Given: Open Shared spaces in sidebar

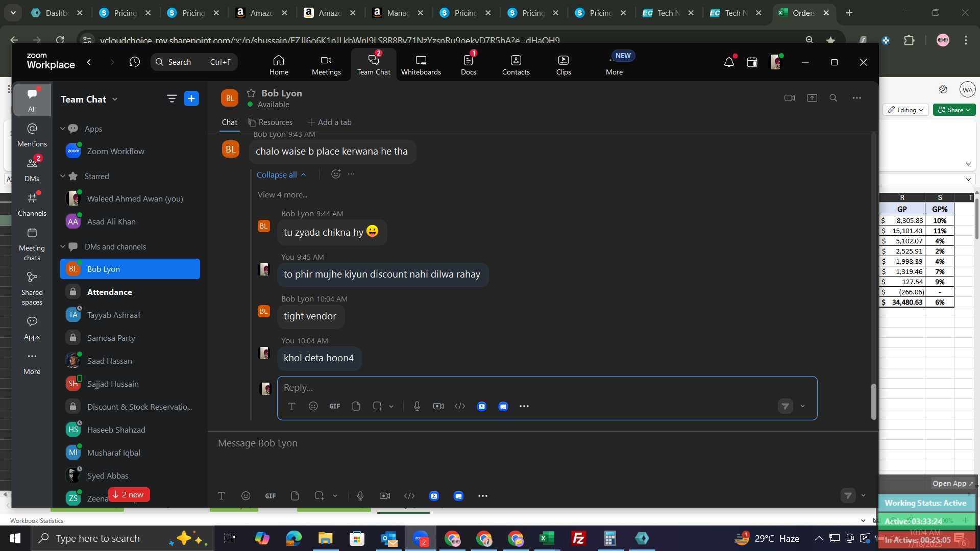Looking at the screenshot, I should click(32, 288).
